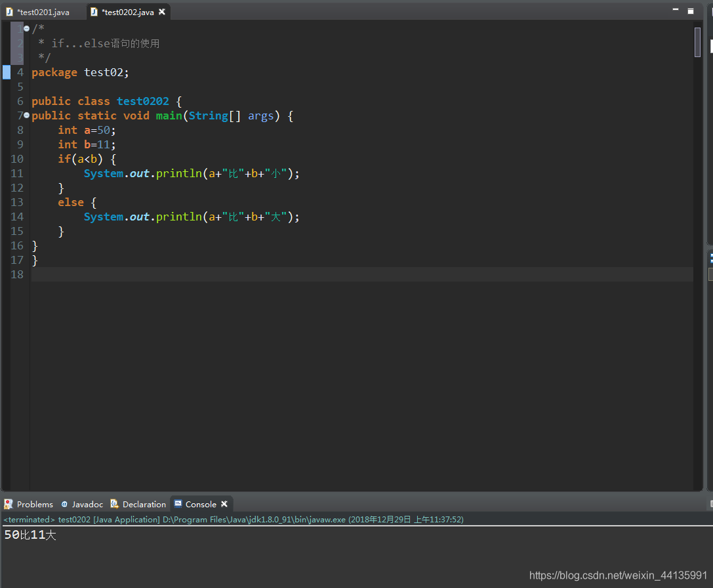The width and height of the screenshot is (713, 588).
Task: Click 'String' type on line 7
Action: 209,115
